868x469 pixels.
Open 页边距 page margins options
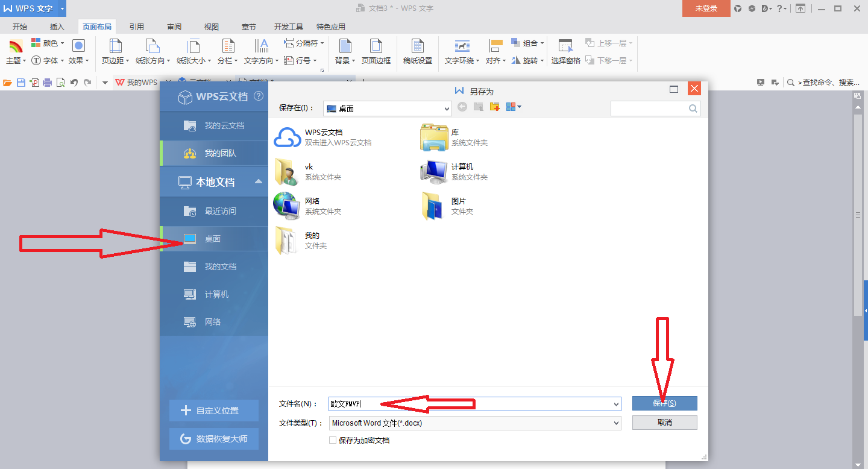click(115, 52)
